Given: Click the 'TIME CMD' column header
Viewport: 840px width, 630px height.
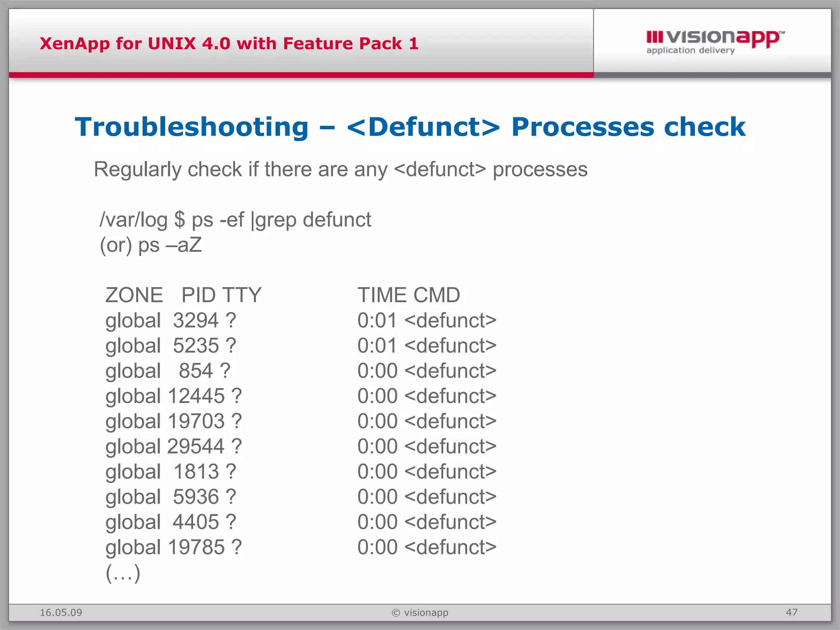Looking at the screenshot, I should click(x=409, y=295).
